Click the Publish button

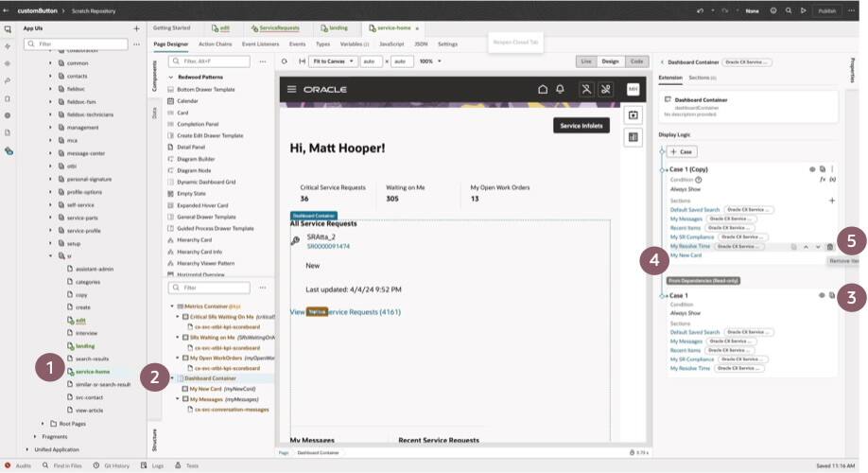827,10
